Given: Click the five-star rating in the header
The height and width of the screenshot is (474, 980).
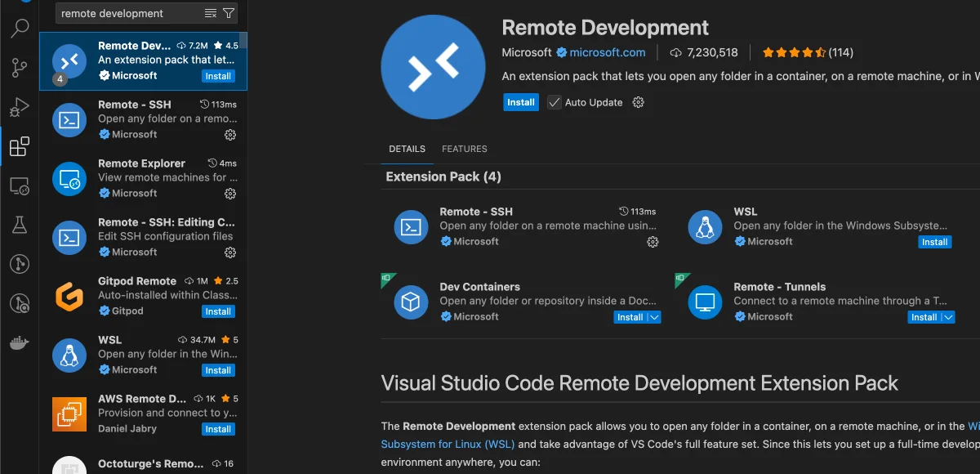Looking at the screenshot, I should 794,52.
